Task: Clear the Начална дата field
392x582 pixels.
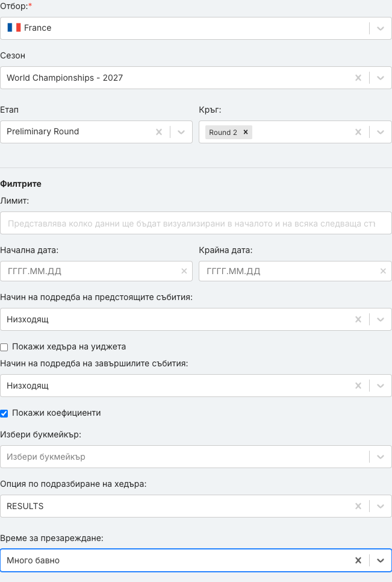Action: coord(184,271)
